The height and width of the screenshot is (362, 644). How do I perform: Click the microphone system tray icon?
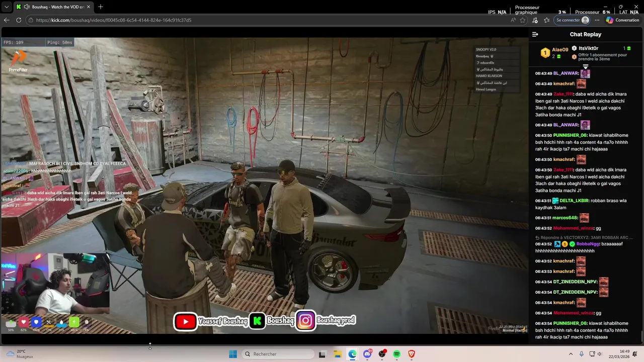click(582, 354)
